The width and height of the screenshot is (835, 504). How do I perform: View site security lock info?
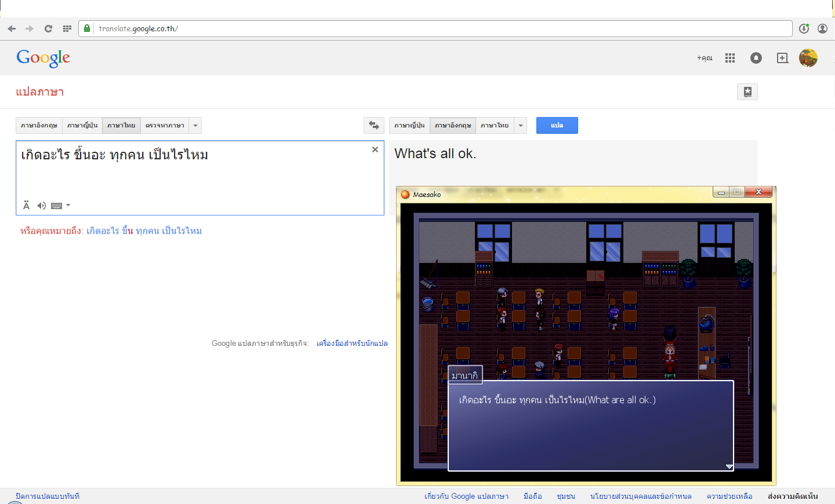click(87, 28)
